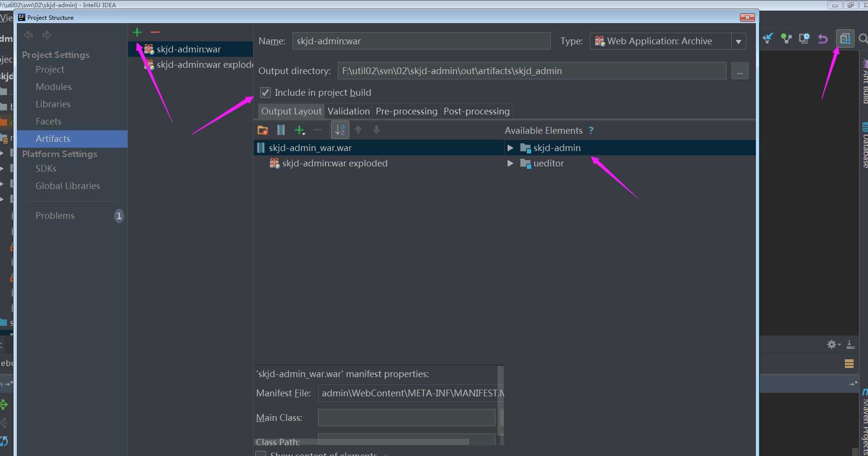Click the Commit changes VCS icon

coord(786,38)
